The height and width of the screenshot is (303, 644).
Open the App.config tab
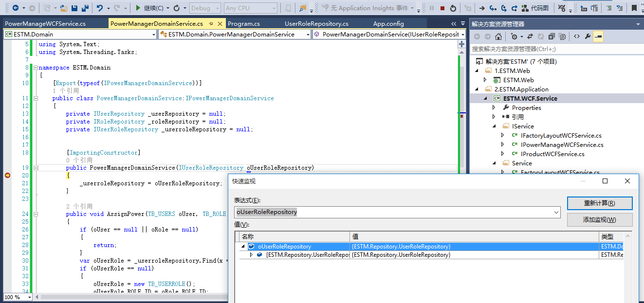tap(388, 24)
